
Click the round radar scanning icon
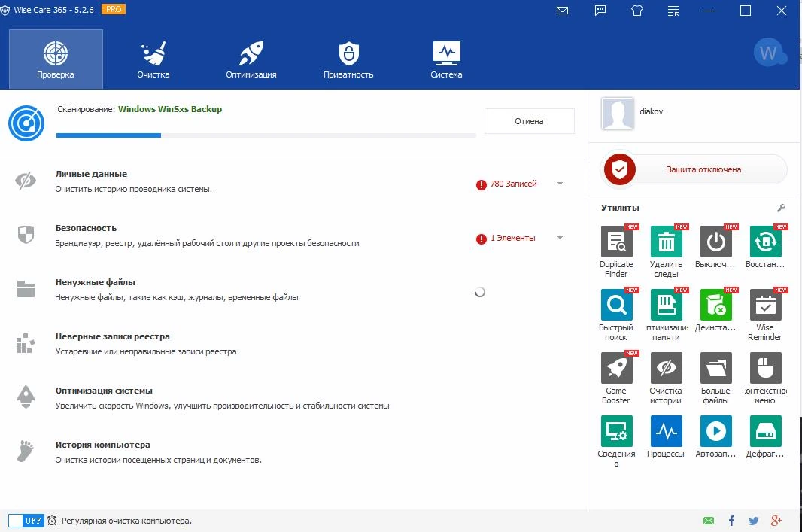coord(26,123)
